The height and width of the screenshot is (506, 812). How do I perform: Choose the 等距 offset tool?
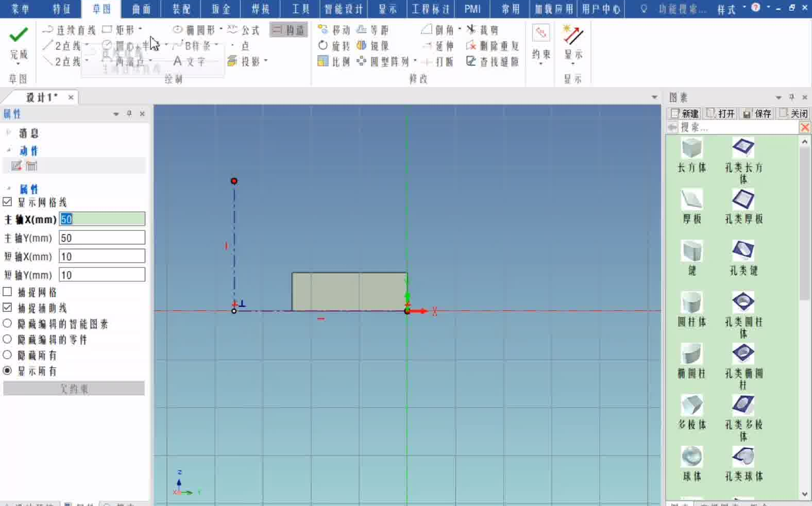click(x=373, y=30)
